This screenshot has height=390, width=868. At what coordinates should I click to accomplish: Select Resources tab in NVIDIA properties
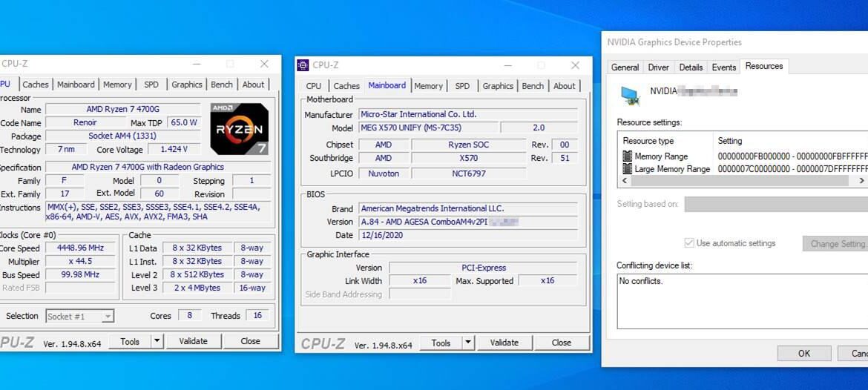click(x=764, y=66)
